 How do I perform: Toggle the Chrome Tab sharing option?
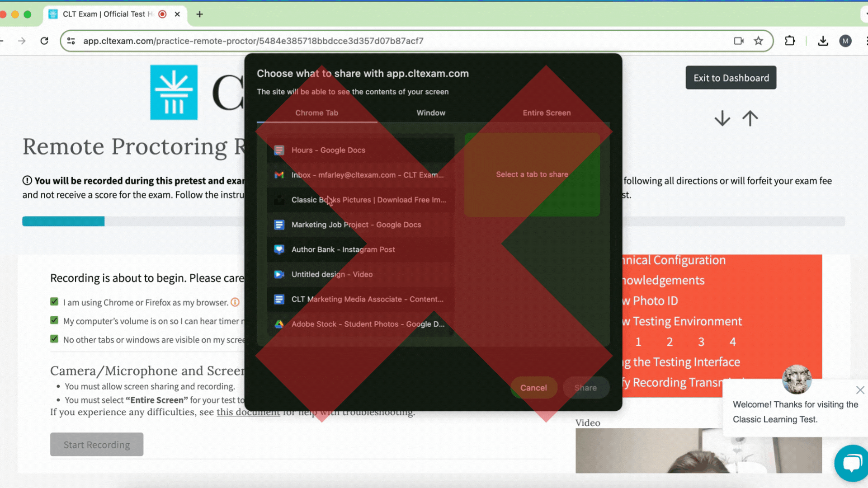316,113
